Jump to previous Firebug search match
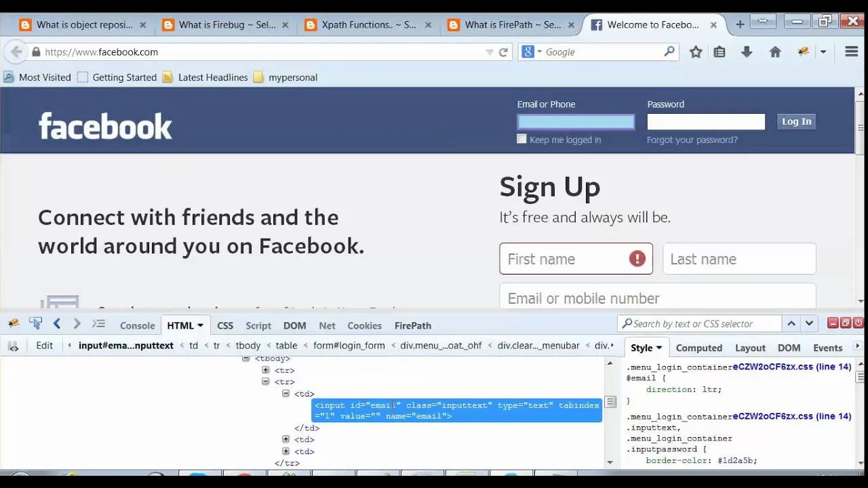This screenshot has height=488, width=868. 791,324
